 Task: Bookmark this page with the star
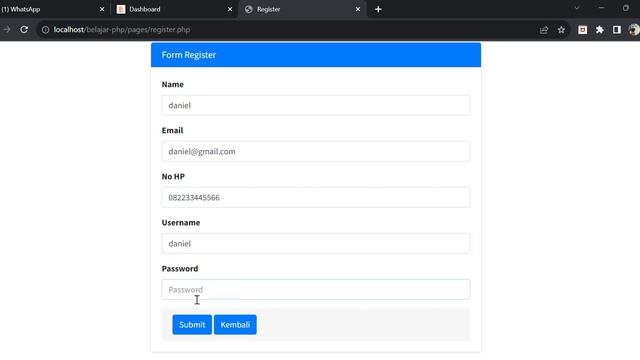pyautogui.click(x=561, y=30)
